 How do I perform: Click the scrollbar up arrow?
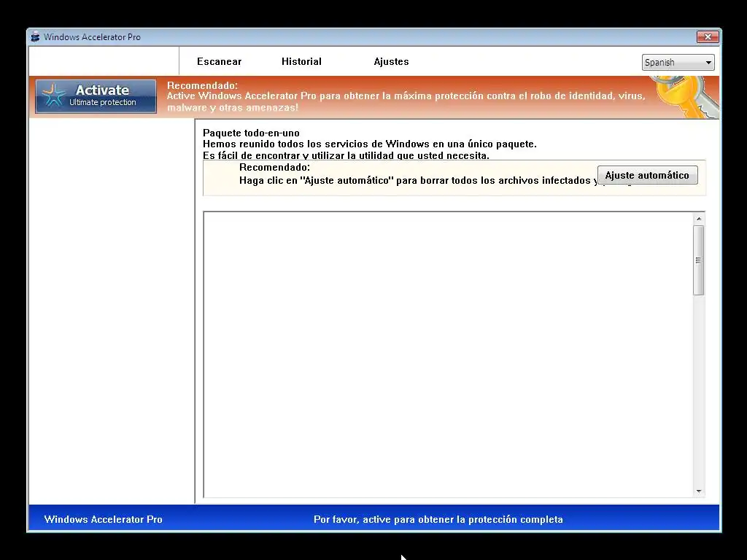click(699, 219)
